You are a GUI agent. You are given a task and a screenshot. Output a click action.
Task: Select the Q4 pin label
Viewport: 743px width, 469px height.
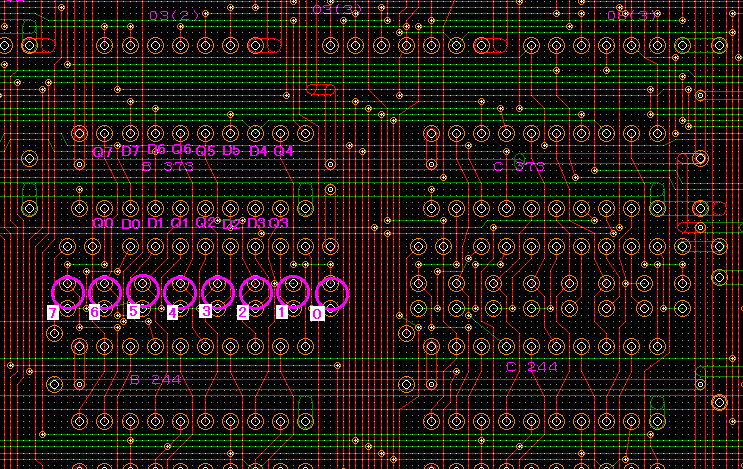tap(284, 151)
